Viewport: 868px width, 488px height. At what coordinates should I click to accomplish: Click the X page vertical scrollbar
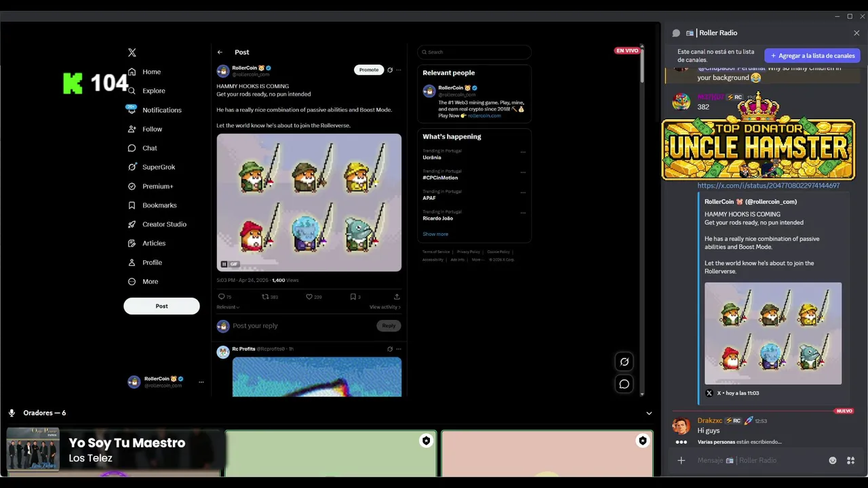642,65
